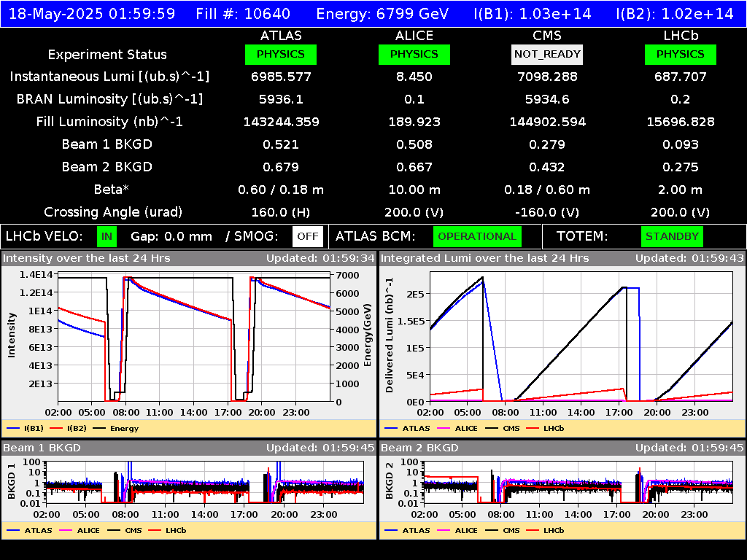Select Beam 1 BKGD value 0.093
Viewport: 747px width, 560px height.
tap(681, 144)
